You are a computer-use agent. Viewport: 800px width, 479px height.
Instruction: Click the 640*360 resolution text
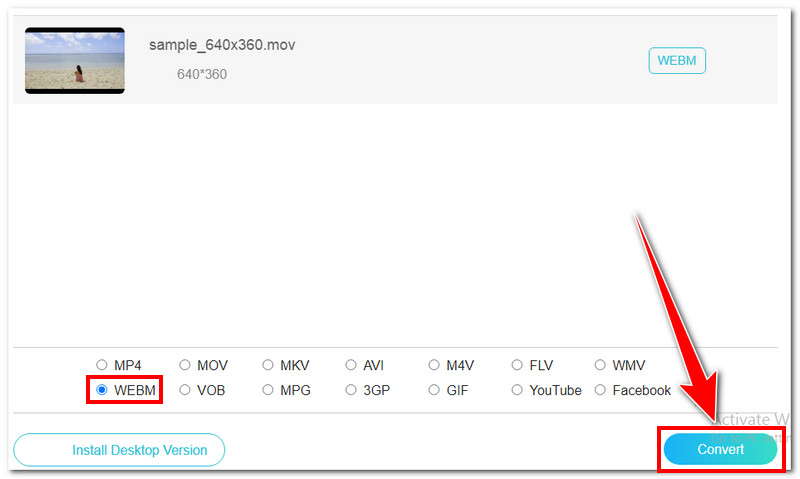click(x=202, y=74)
